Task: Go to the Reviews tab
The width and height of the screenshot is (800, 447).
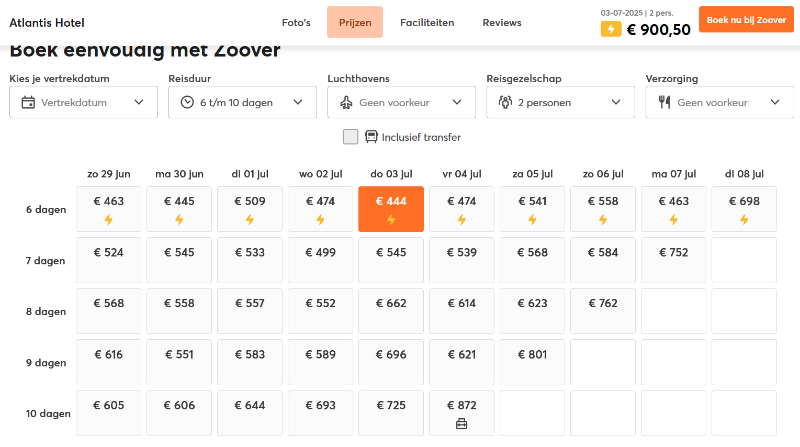Action: (501, 22)
